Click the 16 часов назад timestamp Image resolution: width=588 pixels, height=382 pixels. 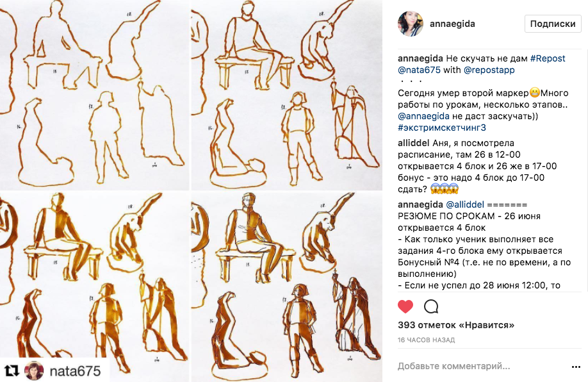[x=427, y=340]
